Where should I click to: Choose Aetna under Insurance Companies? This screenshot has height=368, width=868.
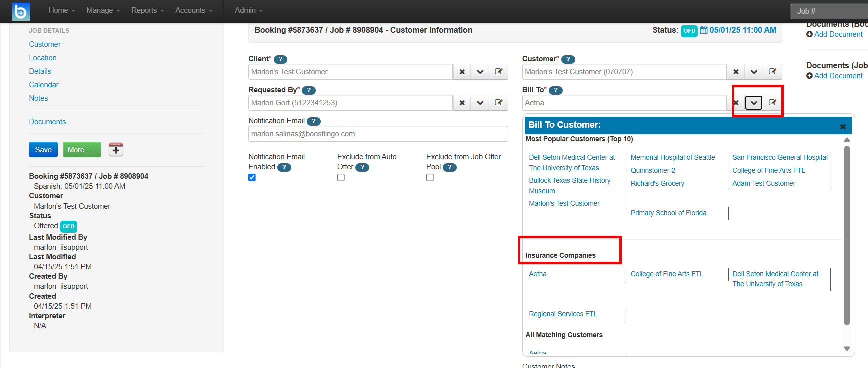[538, 274]
